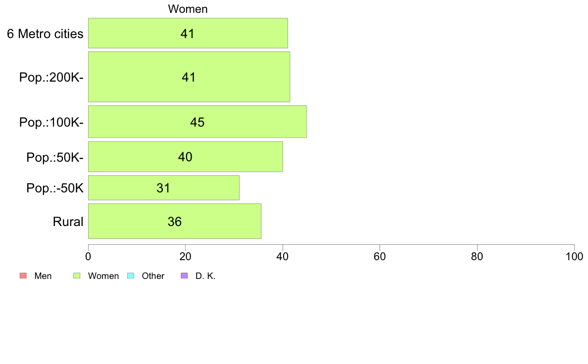Select the Rural bar showing 36
This screenshot has width=588, height=364.
pyautogui.click(x=175, y=221)
